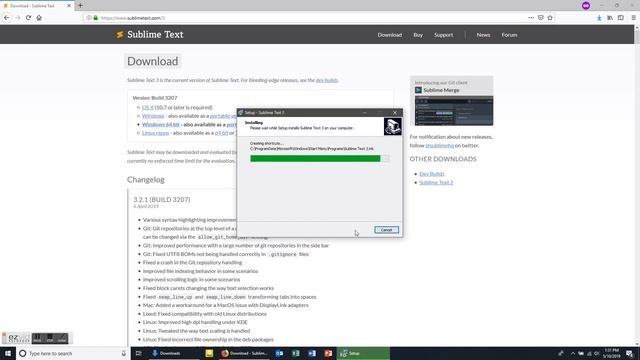Click the Firefox forward arrow button
This screenshot has width=640, height=360.
18,18
